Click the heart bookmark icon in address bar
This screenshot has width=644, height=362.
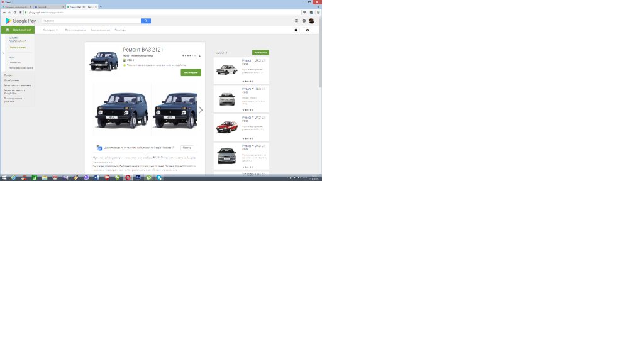(304, 13)
